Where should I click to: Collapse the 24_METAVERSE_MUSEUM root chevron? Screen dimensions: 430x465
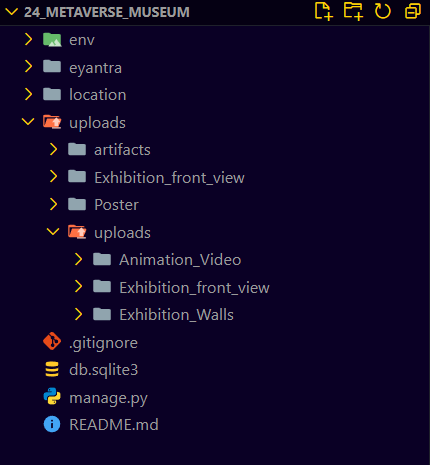12,12
